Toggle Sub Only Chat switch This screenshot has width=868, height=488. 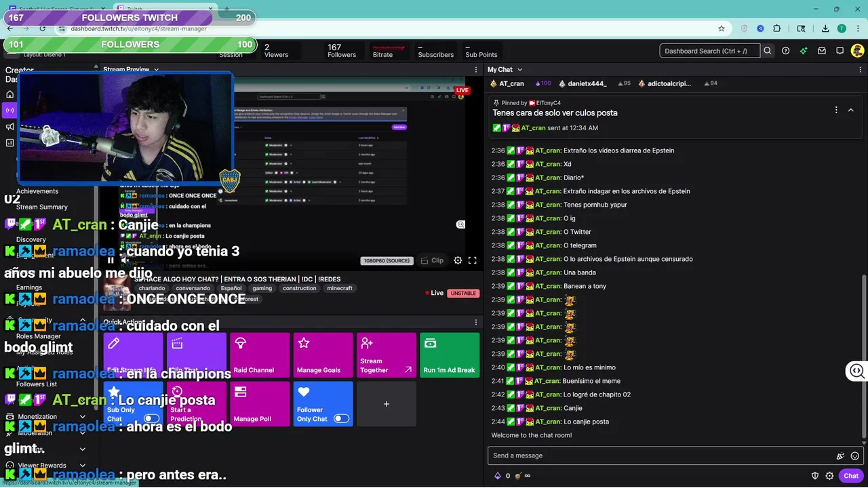click(x=151, y=419)
